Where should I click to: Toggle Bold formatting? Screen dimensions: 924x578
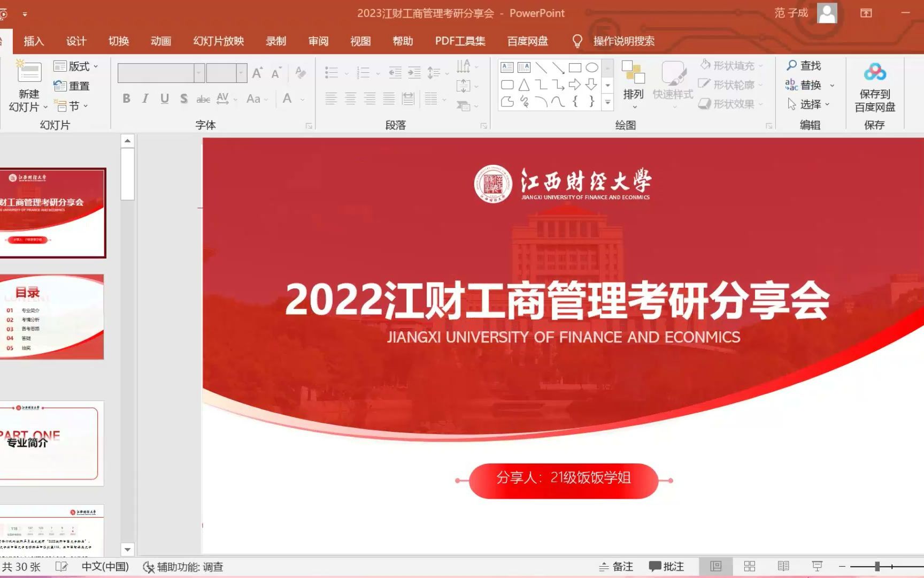coord(126,98)
